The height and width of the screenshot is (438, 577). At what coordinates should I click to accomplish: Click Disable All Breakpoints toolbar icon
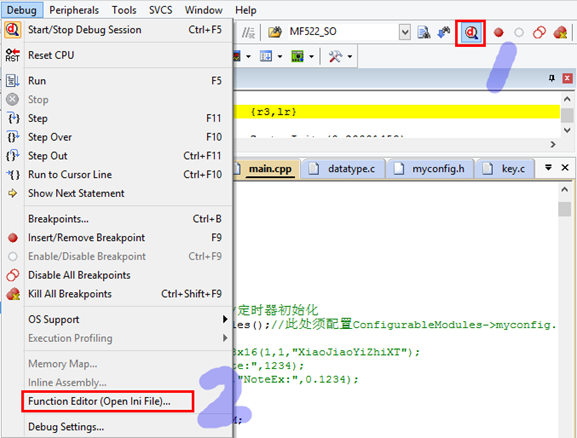539,33
